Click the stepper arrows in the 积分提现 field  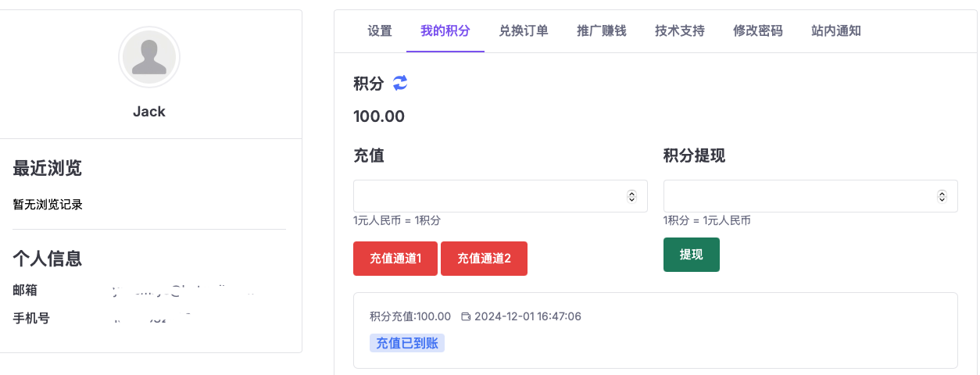[942, 196]
